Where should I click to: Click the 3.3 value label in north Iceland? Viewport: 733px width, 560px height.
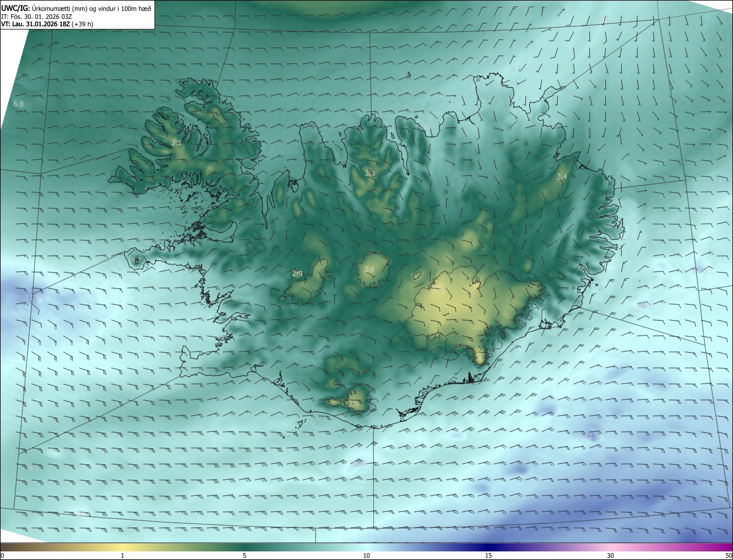370,173
